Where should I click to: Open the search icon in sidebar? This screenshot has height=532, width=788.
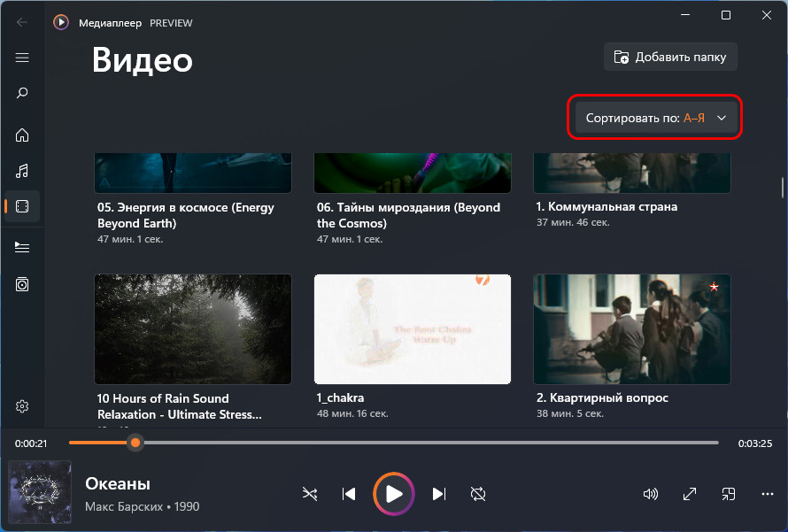[21, 93]
